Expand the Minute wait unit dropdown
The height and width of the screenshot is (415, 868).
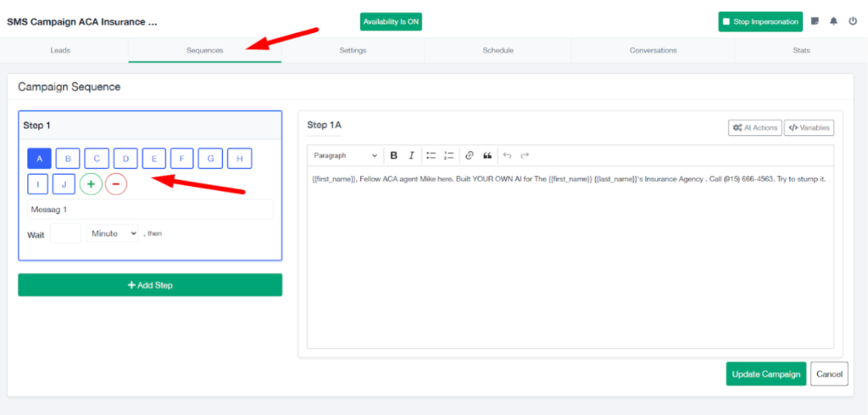(x=112, y=233)
